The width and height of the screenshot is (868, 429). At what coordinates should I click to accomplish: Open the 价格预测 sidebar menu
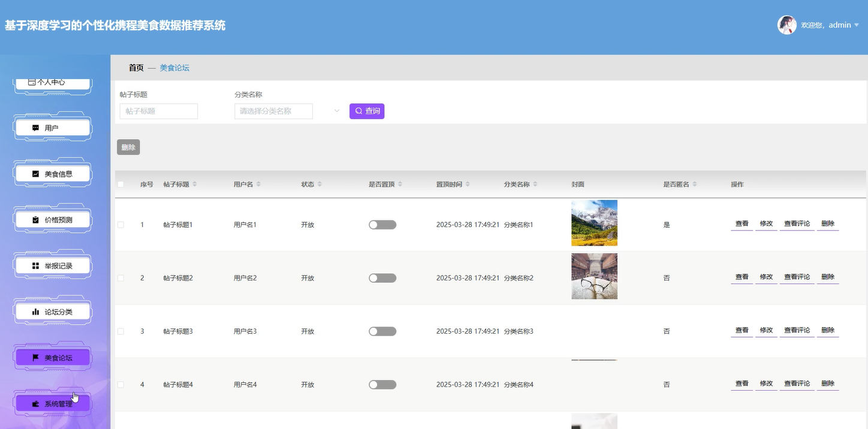pyautogui.click(x=52, y=220)
